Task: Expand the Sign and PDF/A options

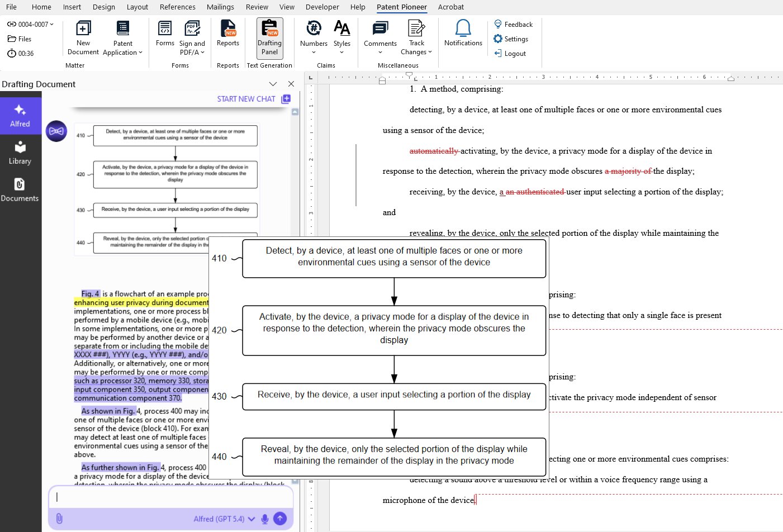Action: pyautogui.click(x=192, y=37)
